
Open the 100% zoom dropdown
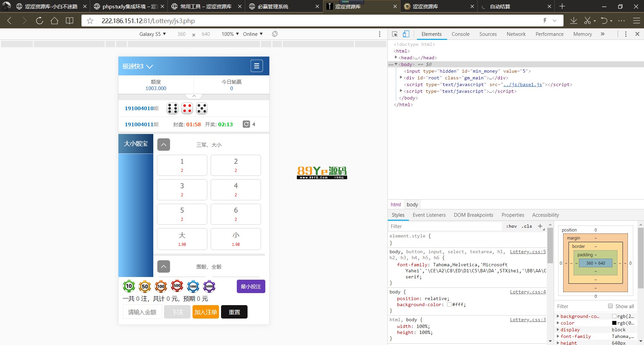(x=230, y=34)
